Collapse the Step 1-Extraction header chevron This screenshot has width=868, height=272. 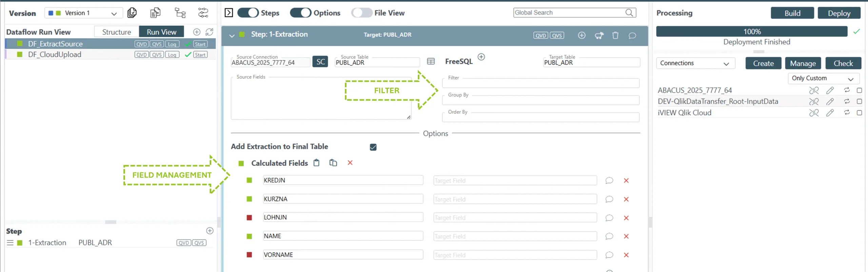click(232, 35)
